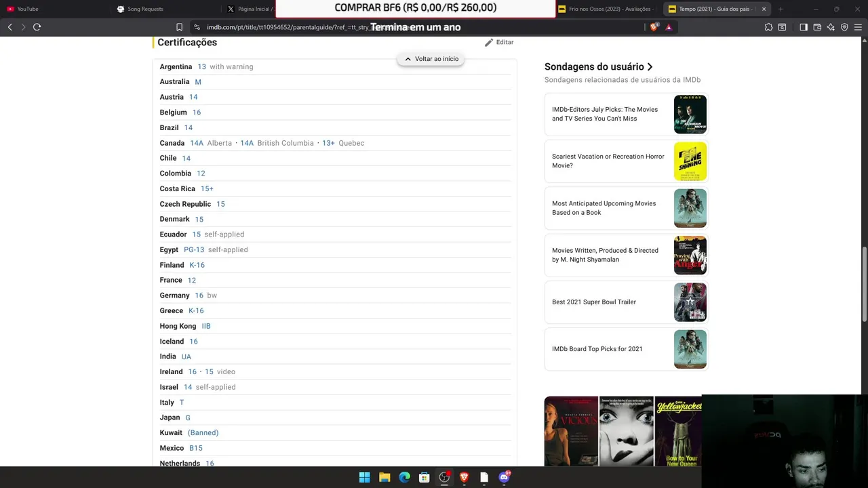868x488 pixels.
Task: Launch Microsoft Edge from taskbar
Action: (x=404, y=477)
